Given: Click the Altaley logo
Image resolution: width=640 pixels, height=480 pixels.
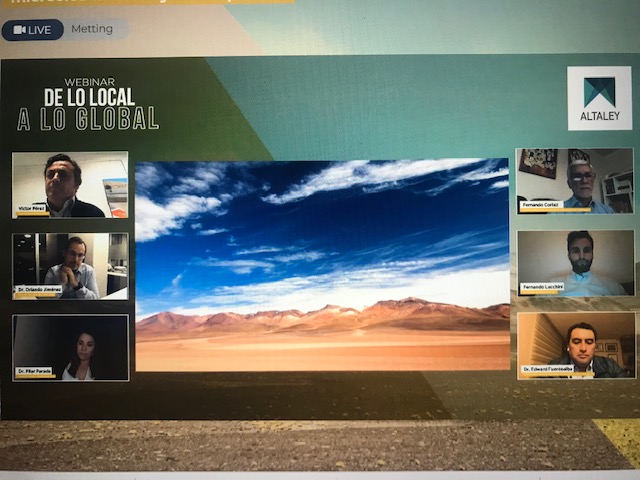Looking at the screenshot, I should (599, 98).
